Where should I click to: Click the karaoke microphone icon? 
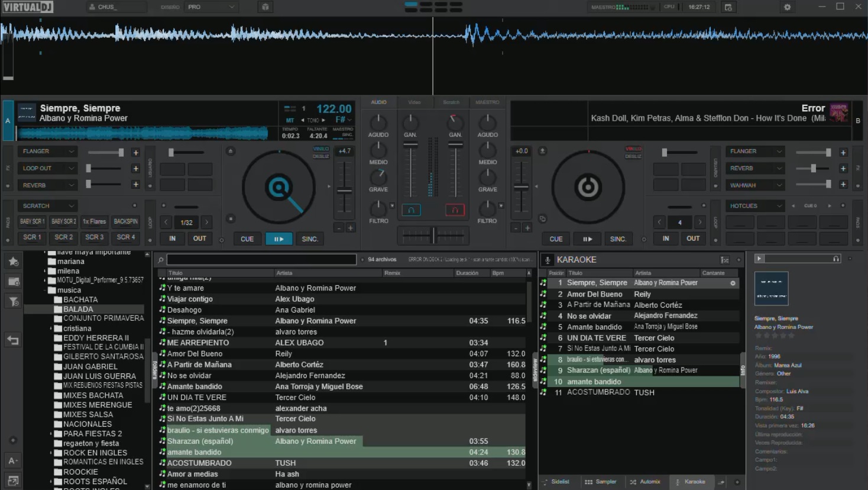(548, 260)
